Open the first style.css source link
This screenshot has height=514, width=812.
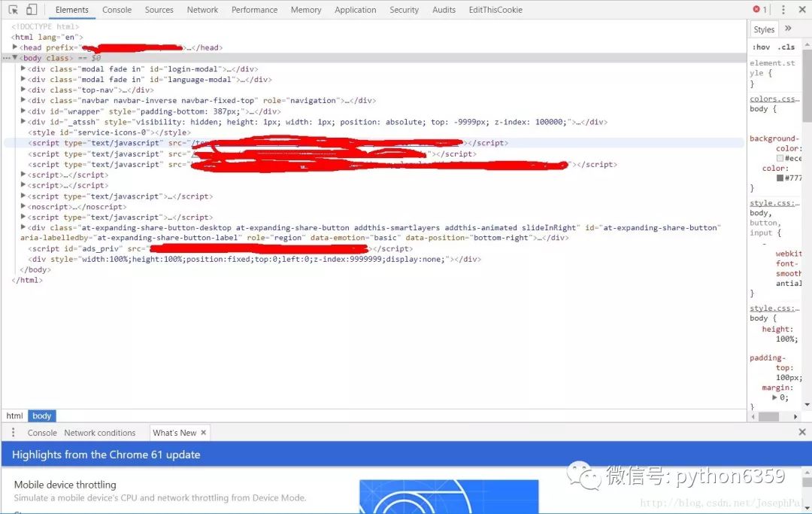(774, 202)
